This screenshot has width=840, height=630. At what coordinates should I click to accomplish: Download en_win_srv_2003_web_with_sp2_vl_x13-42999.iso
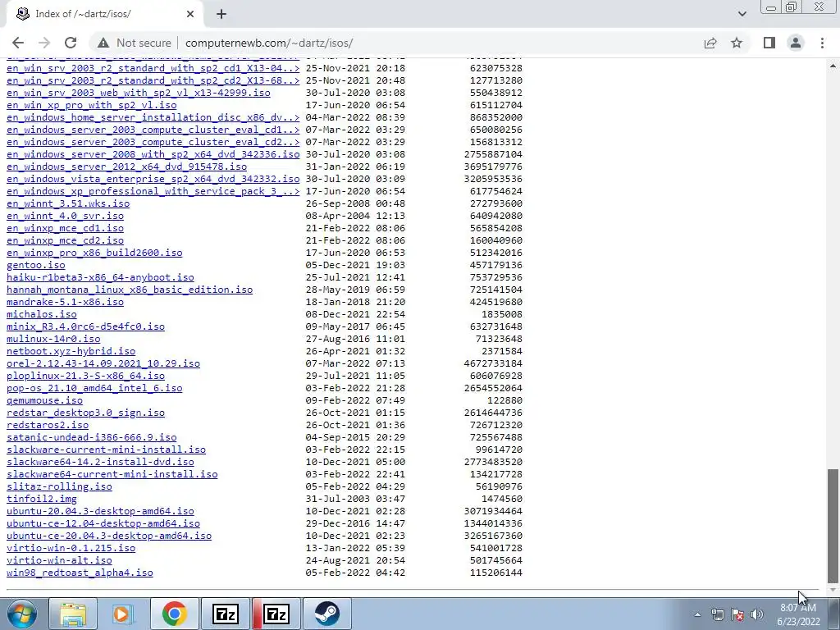138,93
